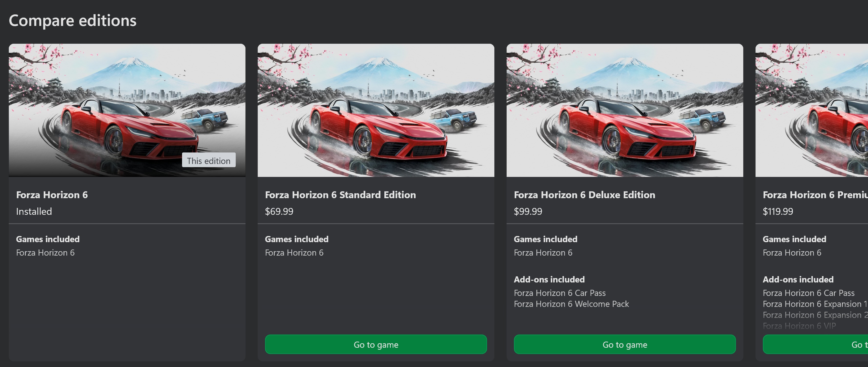Select the Forza Horizon 6 Deluxe Edition title
Image resolution: width=868 pixels, height=367 pixels.
coord(584,195)
